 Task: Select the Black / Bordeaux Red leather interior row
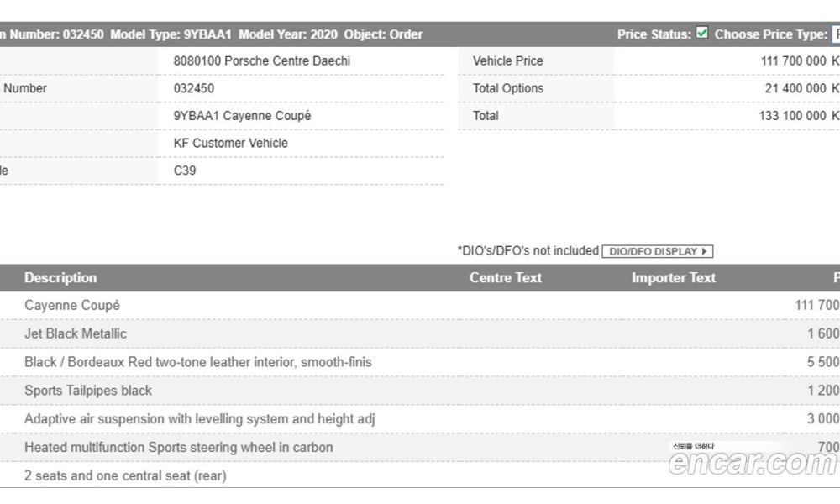tap(198, 362)
